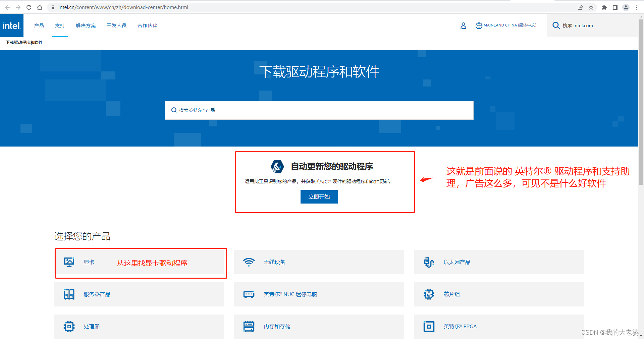Open the 支持 menu

click(60, 25)
